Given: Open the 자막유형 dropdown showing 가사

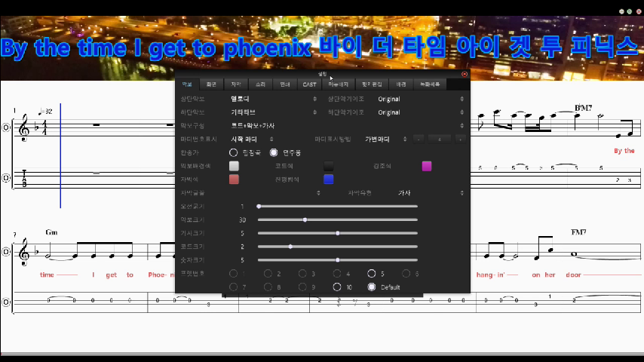Looking at the screenshot, I should pos(431,193).
